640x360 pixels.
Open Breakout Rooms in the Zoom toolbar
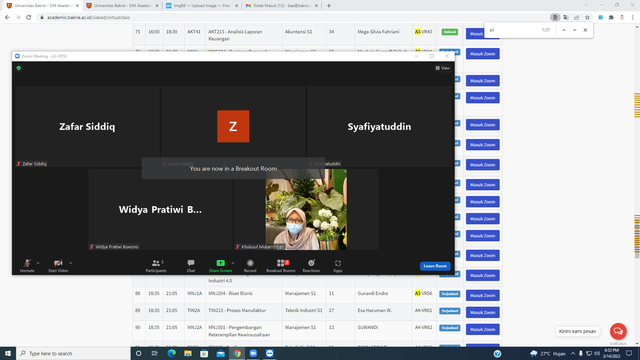coord(281,265)
